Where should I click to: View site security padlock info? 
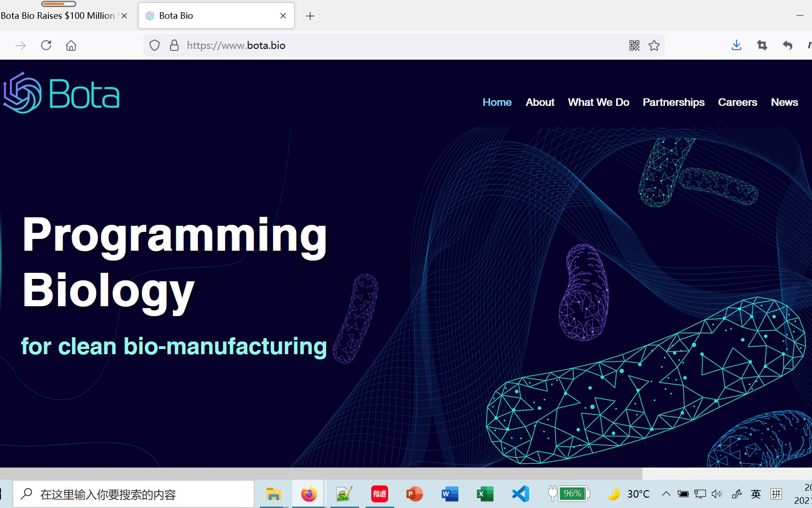point(174,45)
